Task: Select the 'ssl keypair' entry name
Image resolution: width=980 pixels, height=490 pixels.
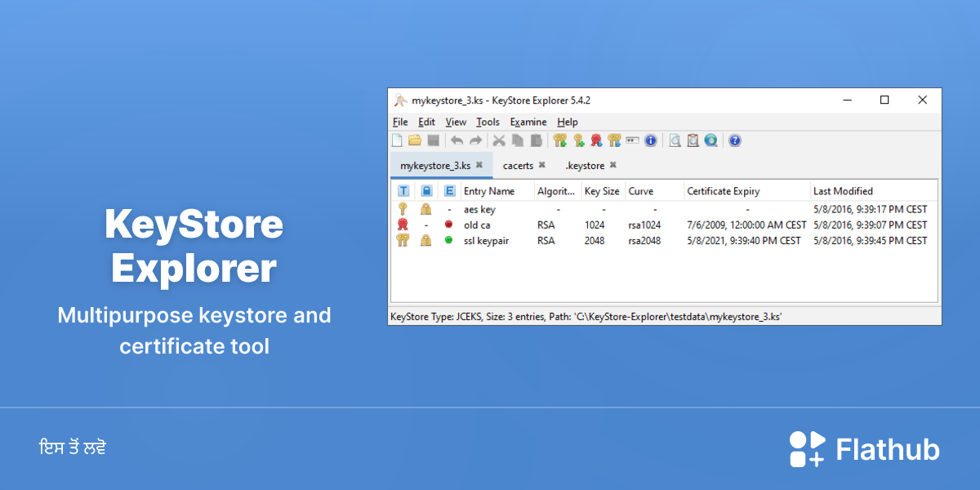Action: (486, 240)
